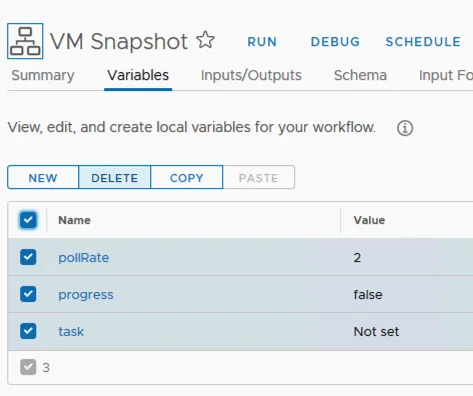Open the progress variable link
The image size is (473, 396).
[x=86, y=295]
